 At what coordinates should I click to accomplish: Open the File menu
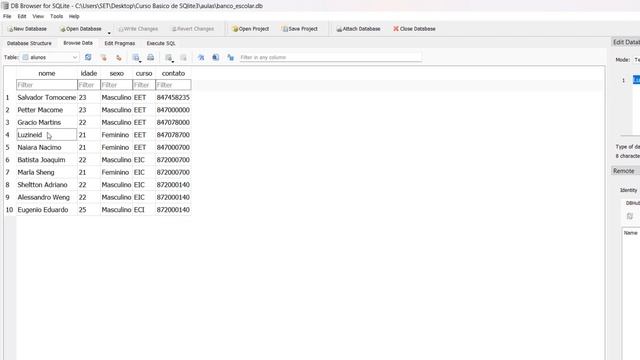(7, 16)
